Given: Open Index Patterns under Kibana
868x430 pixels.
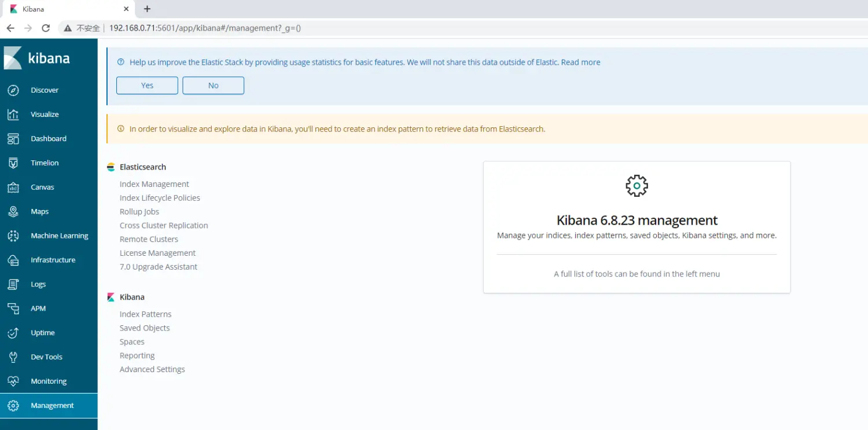Looking at the screenshot, I should tap(145, 314).
